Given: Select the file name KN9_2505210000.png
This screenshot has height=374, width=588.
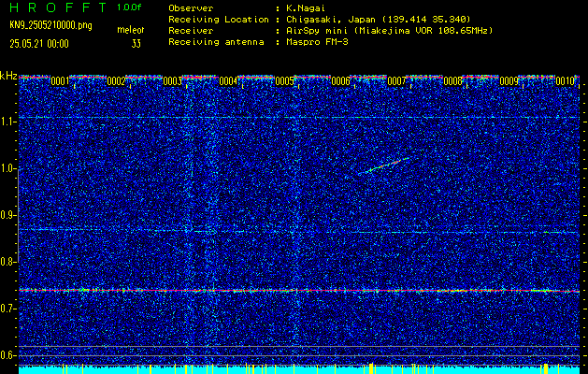Looking at the screenshot, I should [50, 26].
